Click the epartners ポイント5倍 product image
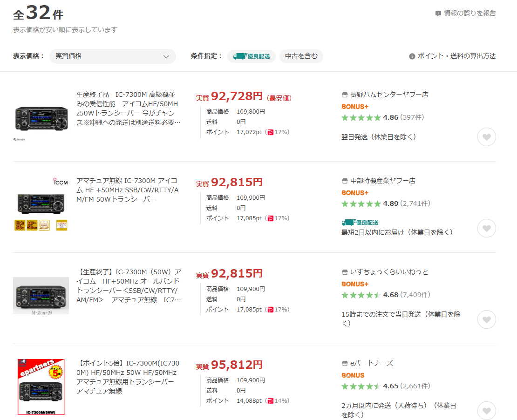517x420 pixels. tap(41, 386)
